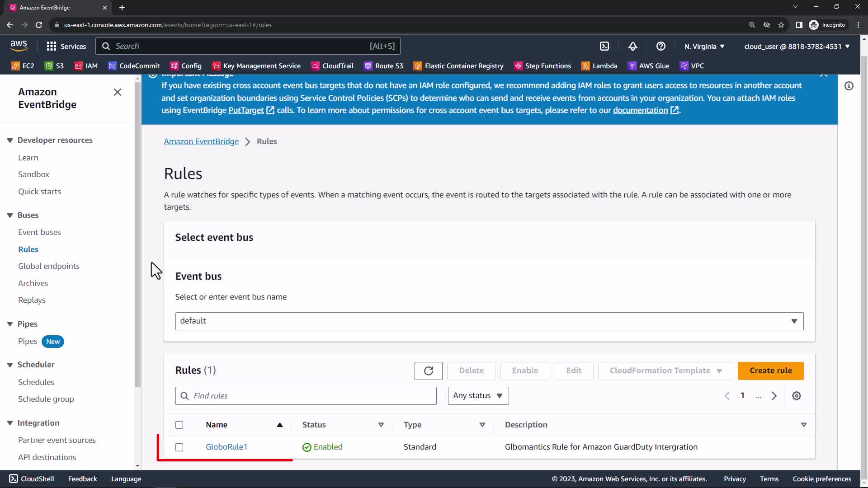Viewport: 868px width, 488px height.
Task: Expand the default event bus dropdown
Action: point(489,321)
